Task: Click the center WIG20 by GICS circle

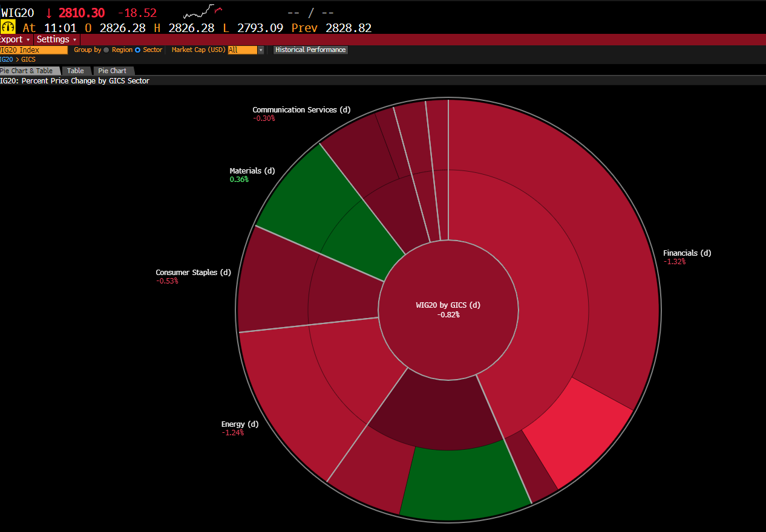Action: pyautogui.click(x=448, y=310)
